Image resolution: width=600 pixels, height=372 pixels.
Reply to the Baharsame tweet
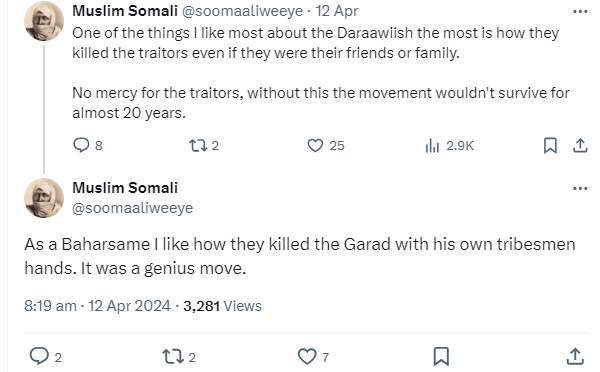click(x=46, y=357)
